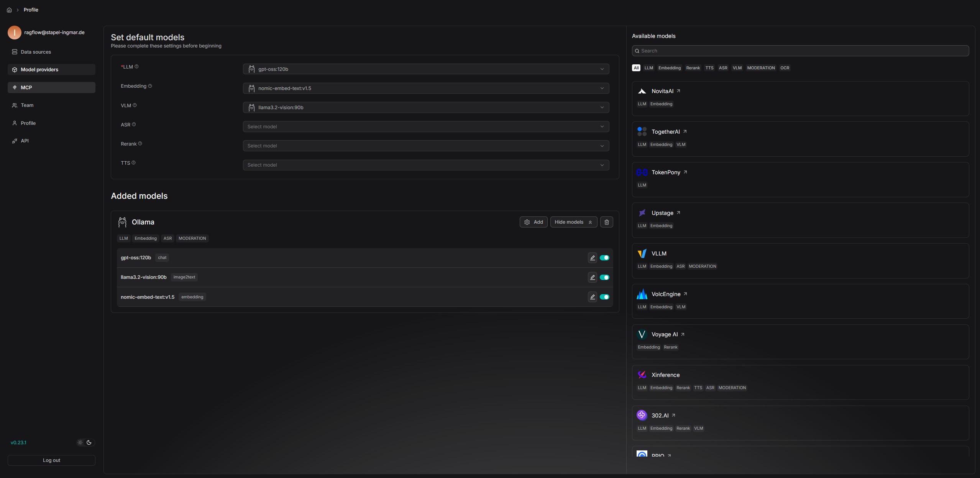Edit the gpt-oss:120b model with pencil icon
The height and width of the screenshot is (478, 980).
(592, 258)
